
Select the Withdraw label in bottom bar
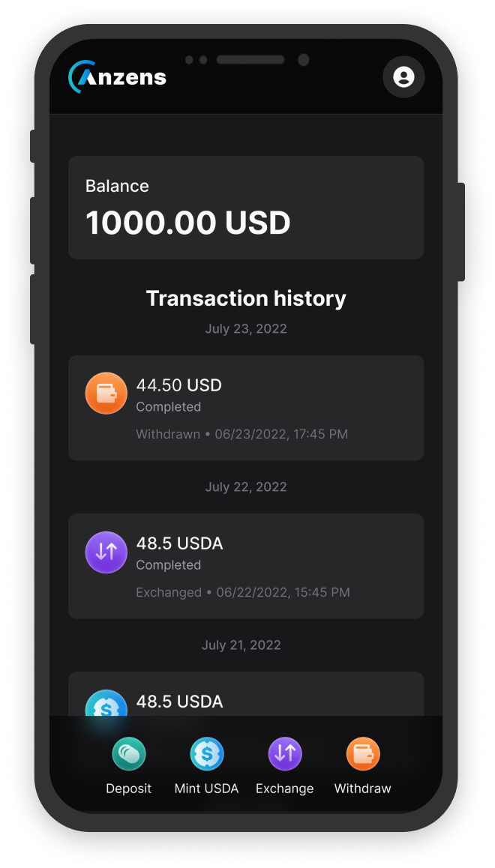pos(363,789)
